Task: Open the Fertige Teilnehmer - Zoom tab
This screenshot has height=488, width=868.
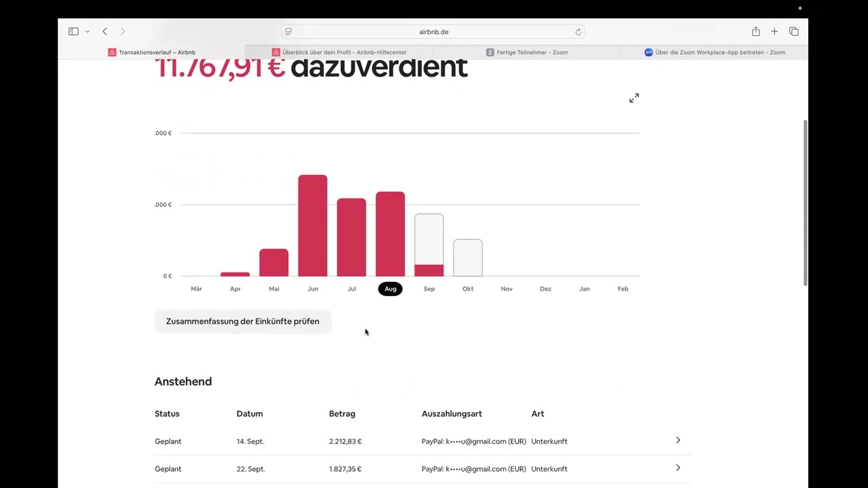Action: point(527,52)
